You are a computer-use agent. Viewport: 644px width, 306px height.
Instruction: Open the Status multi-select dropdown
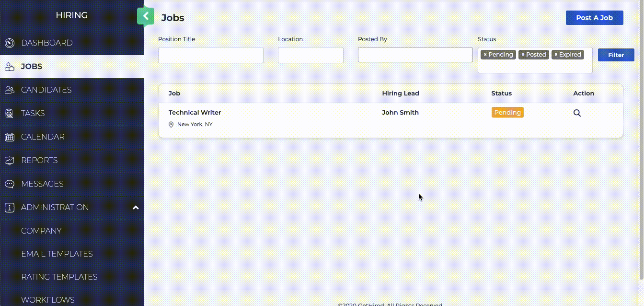pyautogui.click(x=535, y=66)
